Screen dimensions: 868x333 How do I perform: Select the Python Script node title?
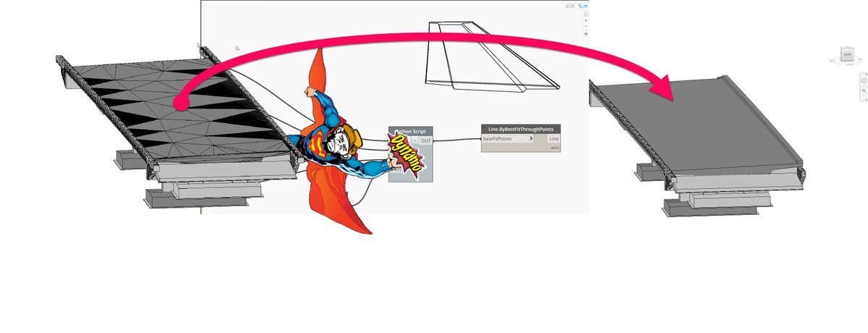pyautogui.click(x=411, y=131)
